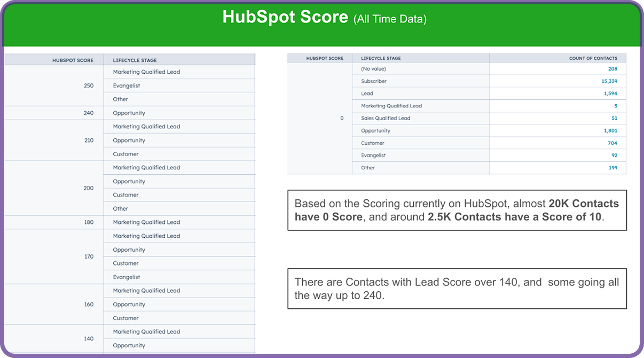Click the note about Lead Score over 140
Screen dimensions: 644x358
(457, 289)
